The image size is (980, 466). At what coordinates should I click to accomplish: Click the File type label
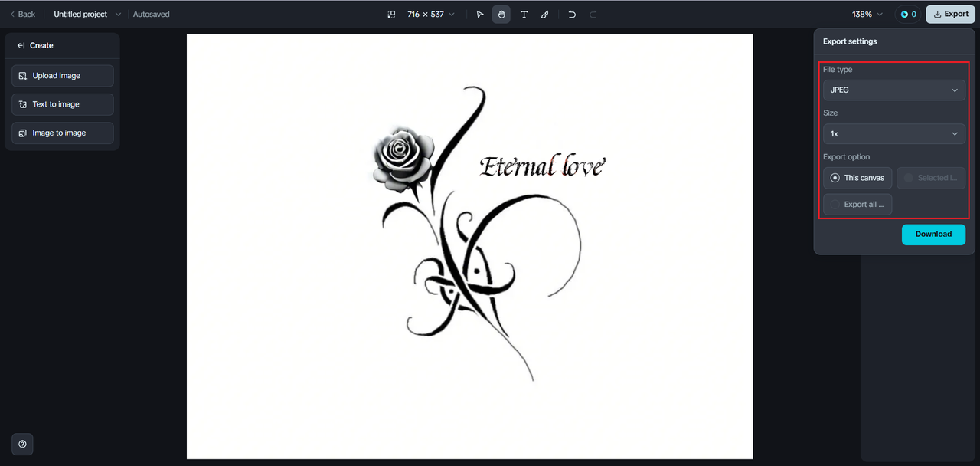pyautogui.click(x=838, y=70)
